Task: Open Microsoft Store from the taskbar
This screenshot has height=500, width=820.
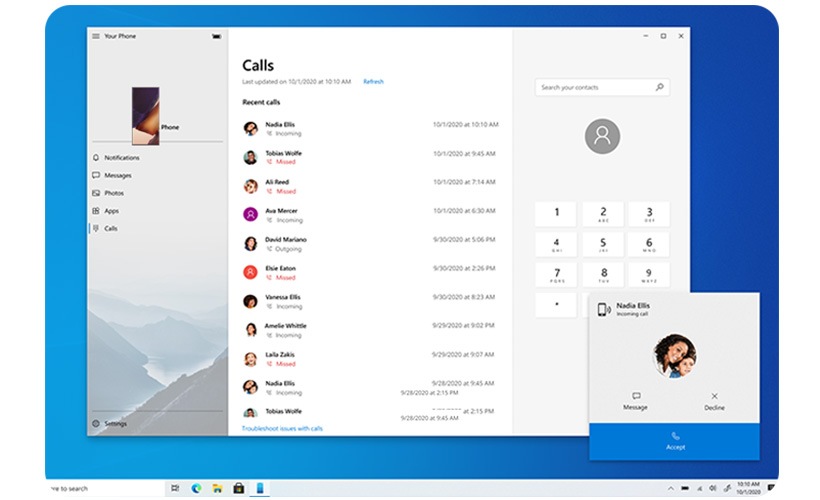Action: pos(238,488)
